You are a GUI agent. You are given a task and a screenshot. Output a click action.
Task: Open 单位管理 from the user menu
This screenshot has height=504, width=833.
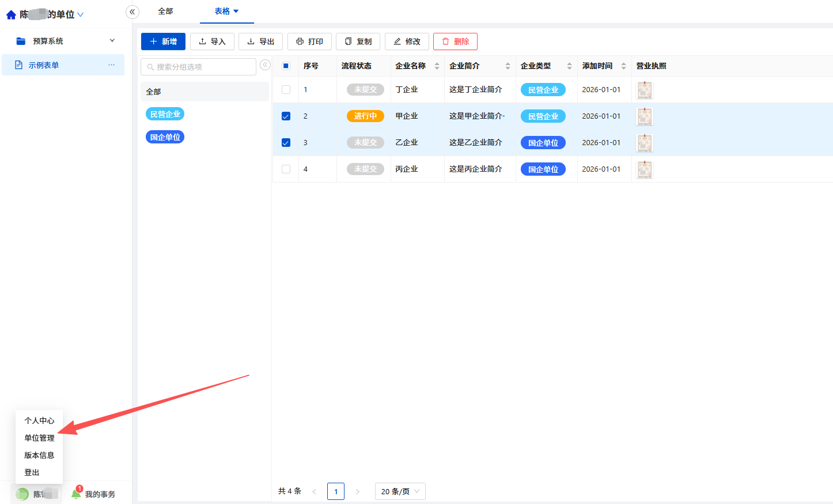(x=39, y=438)
